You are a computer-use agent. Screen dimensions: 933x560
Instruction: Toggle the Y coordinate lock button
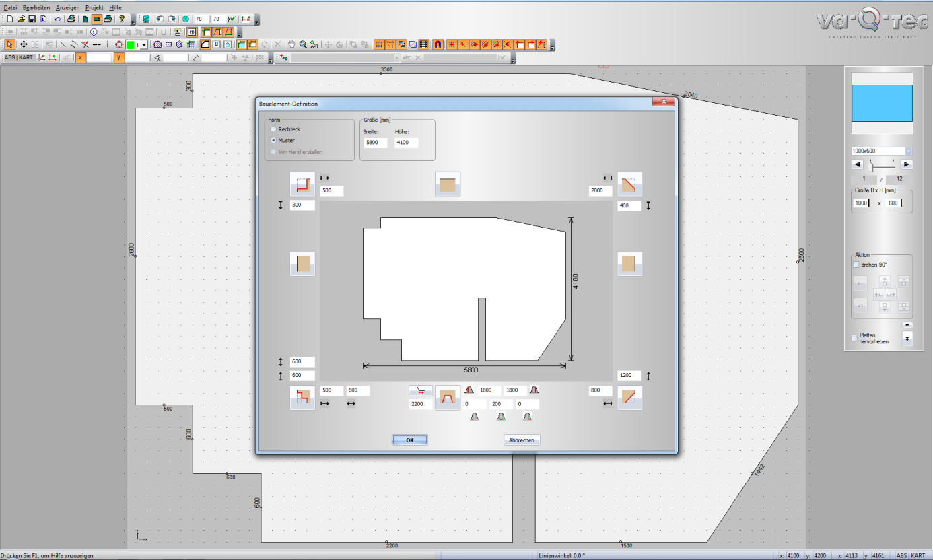point(119,58)
